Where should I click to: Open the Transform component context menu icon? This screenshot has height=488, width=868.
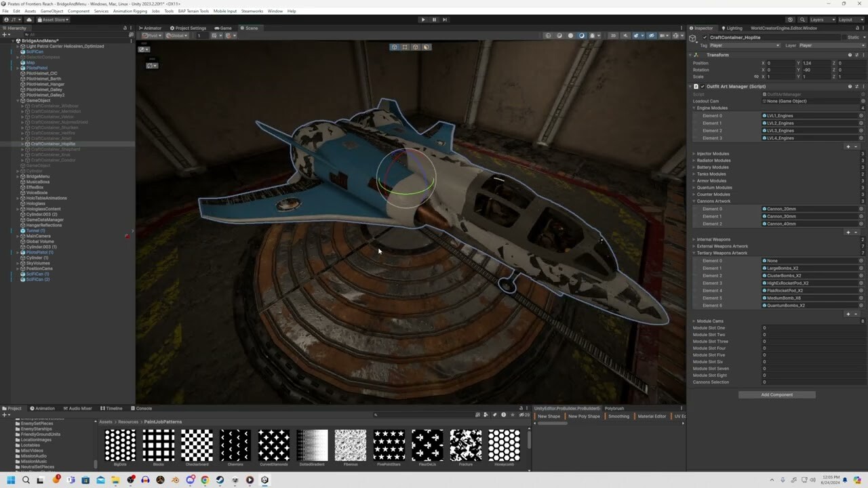pos(863,55)
